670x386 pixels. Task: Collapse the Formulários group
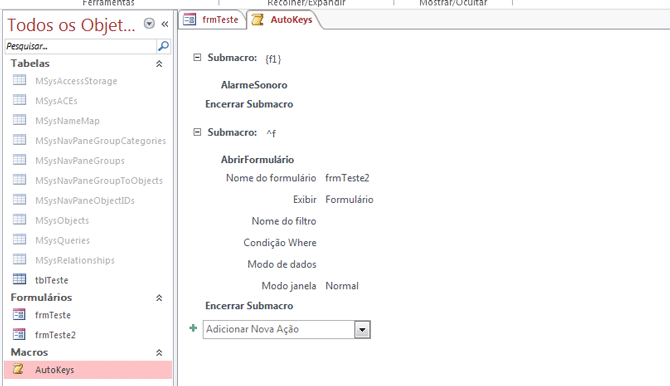[x=159, y=298]
